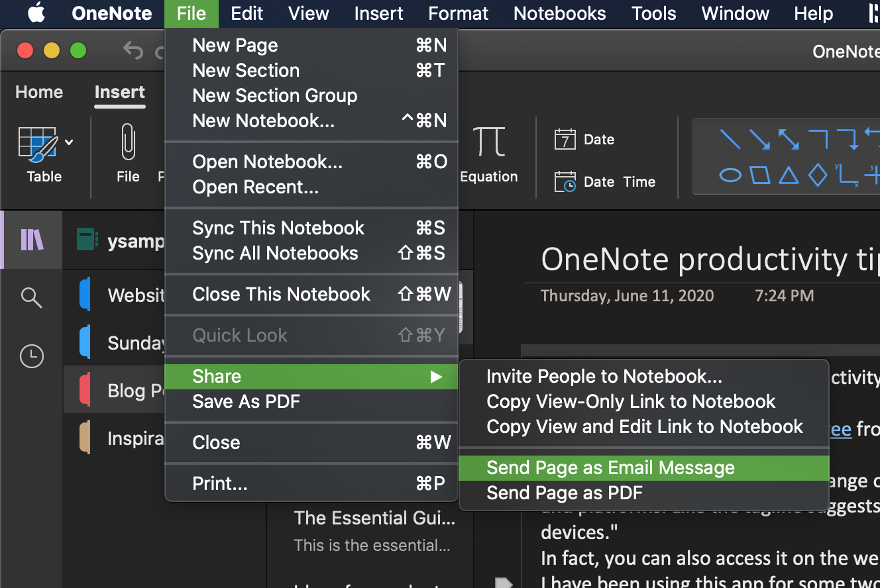The image size is (880, 588).
Task: Choose New Page from the File menu
Action: 311,45
